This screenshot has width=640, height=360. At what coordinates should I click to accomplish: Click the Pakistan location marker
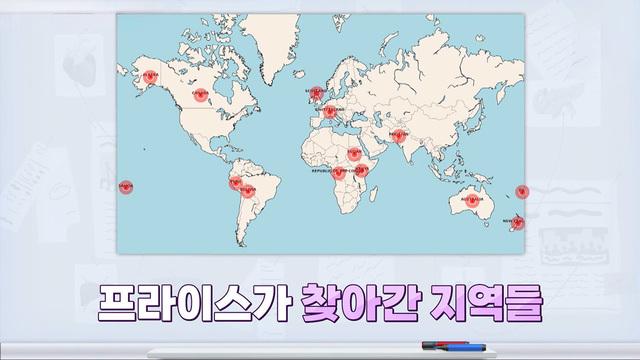398,136
